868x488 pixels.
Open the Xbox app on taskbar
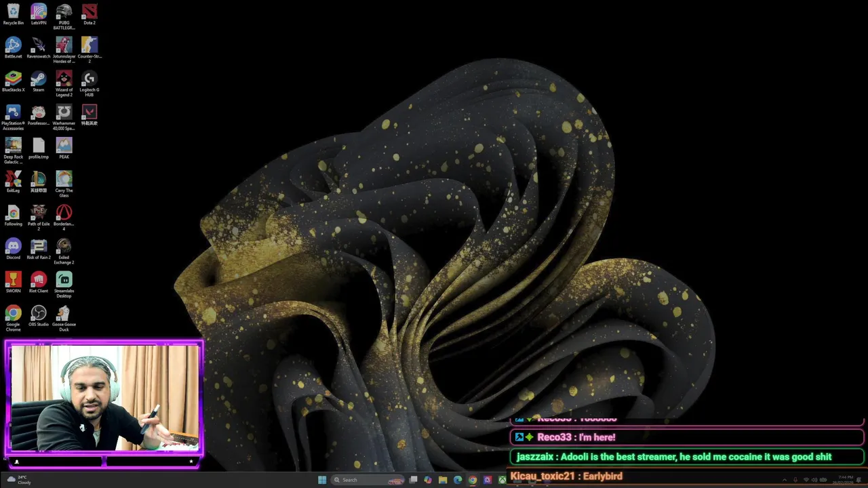pos(502,480)
